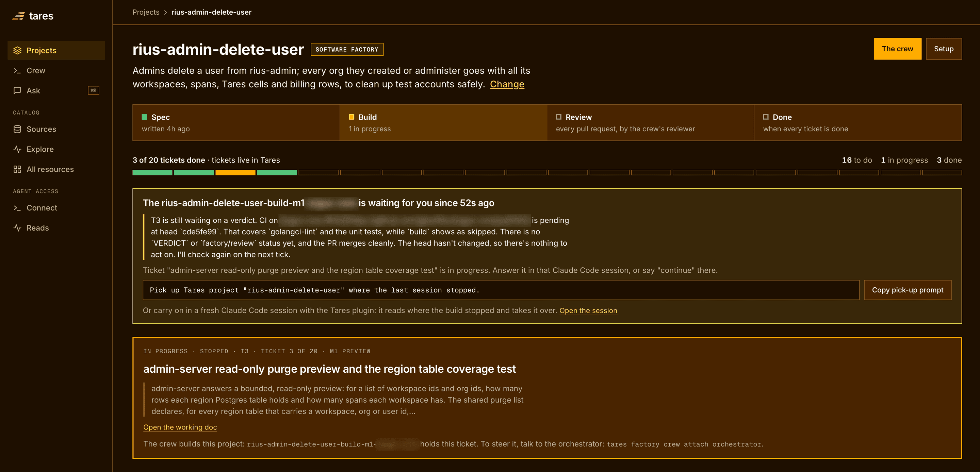This screenshot has height=472, width=980.
Task: Open All resources in sidebar
Action: pos(56,169)
